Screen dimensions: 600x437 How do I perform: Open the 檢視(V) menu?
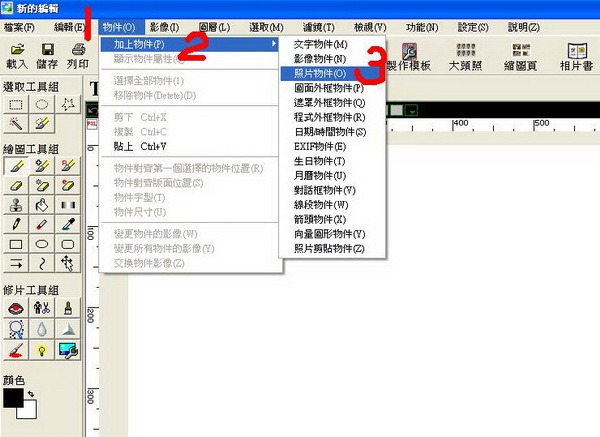370,28
